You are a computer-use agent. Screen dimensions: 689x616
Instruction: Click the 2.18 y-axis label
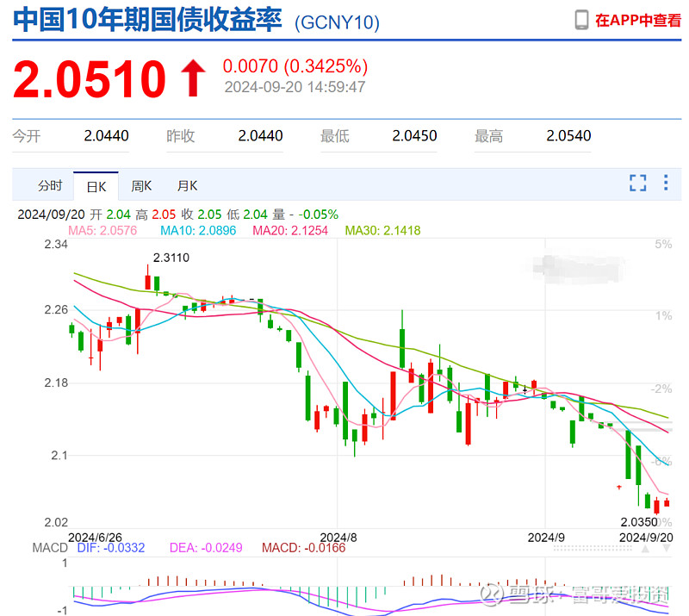click(x=56, y=383)
